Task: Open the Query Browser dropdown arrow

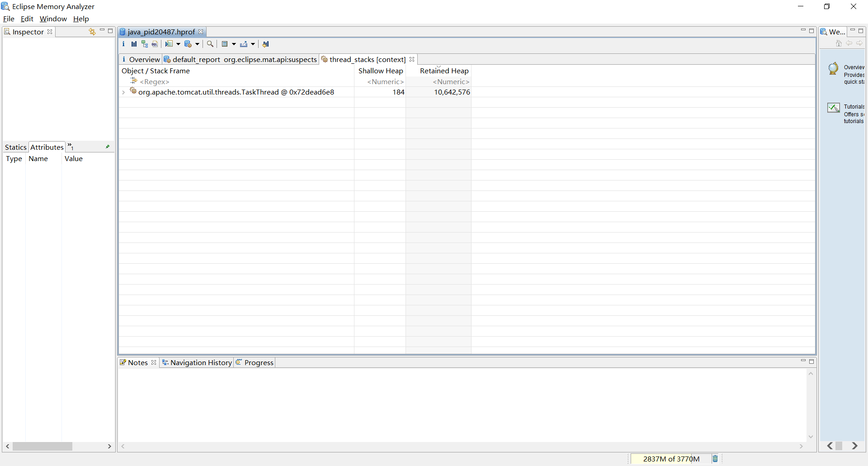Action: point(197,44)
